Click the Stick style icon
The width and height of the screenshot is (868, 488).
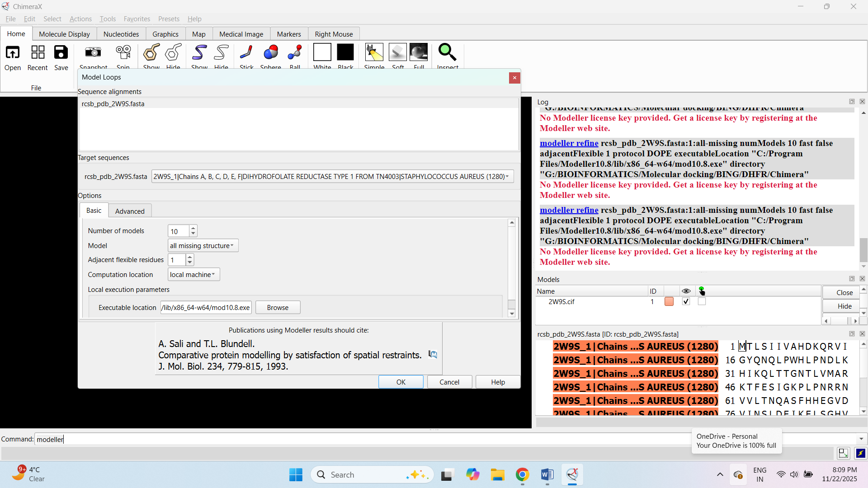(x=246, y=53)
